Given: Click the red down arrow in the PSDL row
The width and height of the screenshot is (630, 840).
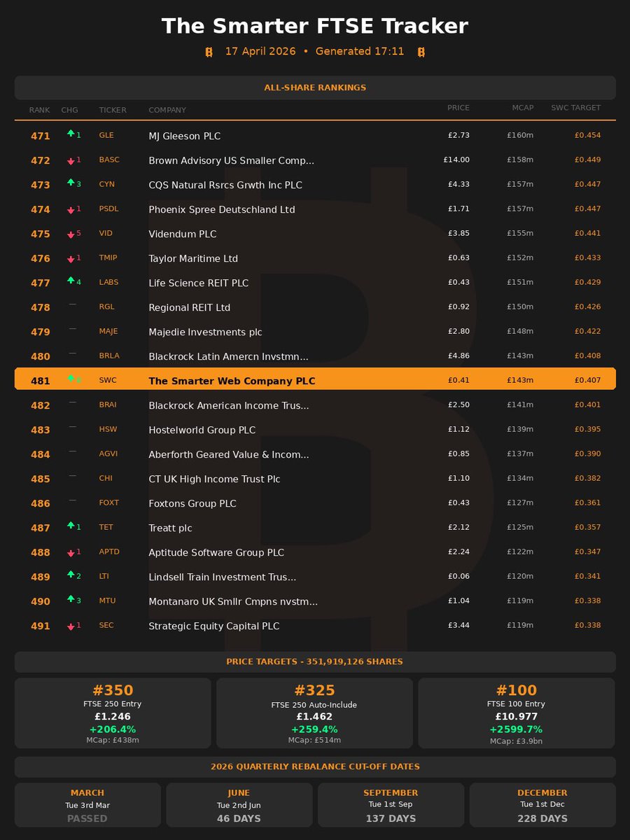Looking at the screenshot, I should click(71, 210).
